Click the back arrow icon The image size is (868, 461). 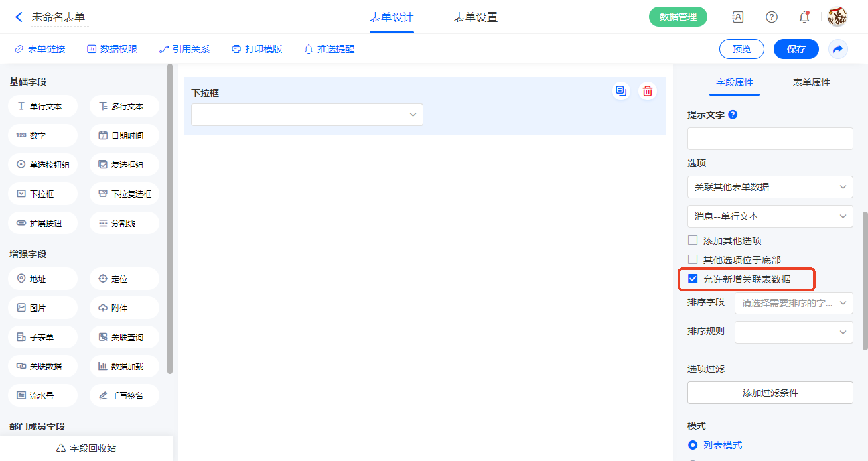coord(19,17)
